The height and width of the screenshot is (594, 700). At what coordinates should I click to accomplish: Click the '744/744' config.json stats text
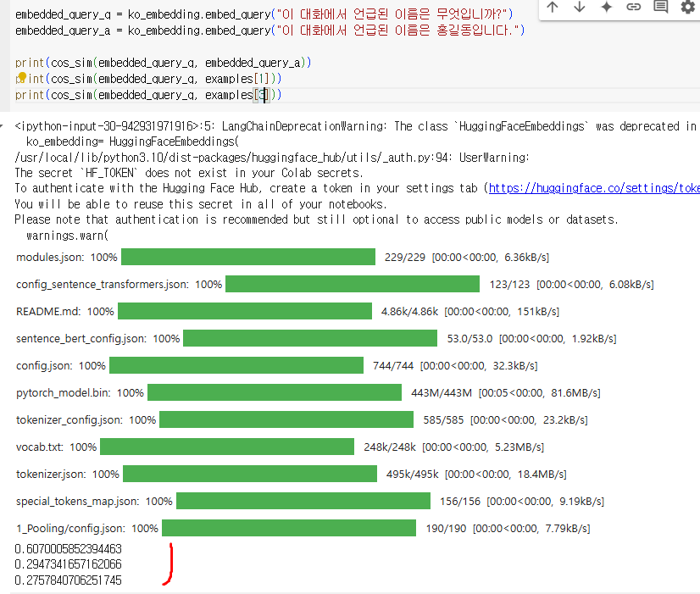393,365
